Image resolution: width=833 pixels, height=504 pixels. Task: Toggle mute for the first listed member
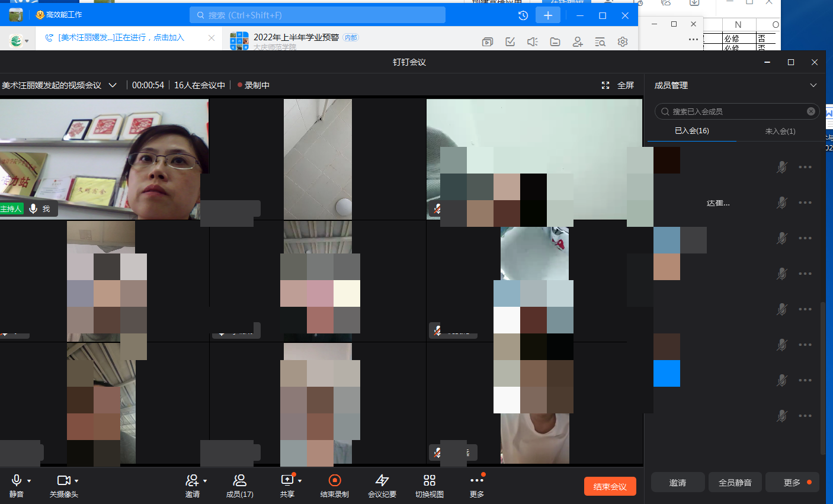pyautogui.click(x=782, y=167)
